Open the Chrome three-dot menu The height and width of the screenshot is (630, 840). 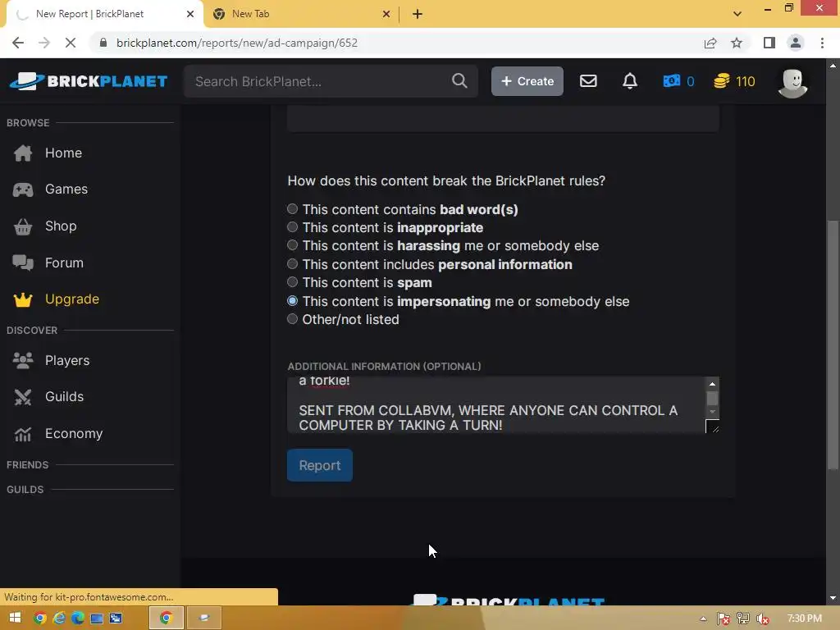[822, 43]
